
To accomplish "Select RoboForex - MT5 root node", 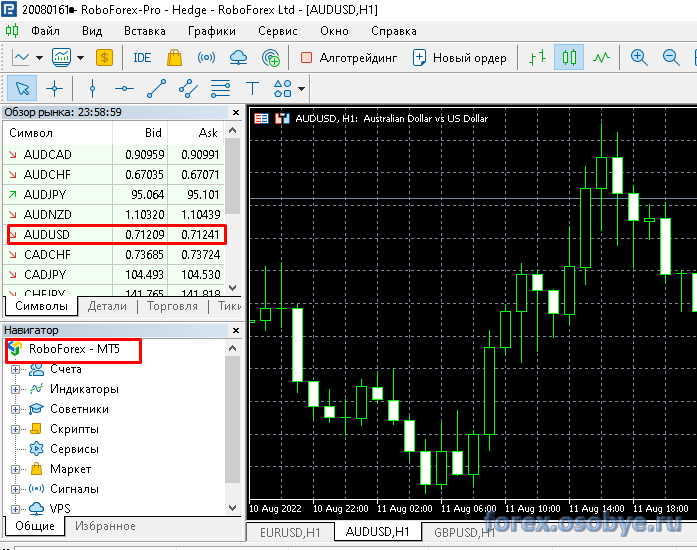I will pyautogui.click(x=64, y=349).
